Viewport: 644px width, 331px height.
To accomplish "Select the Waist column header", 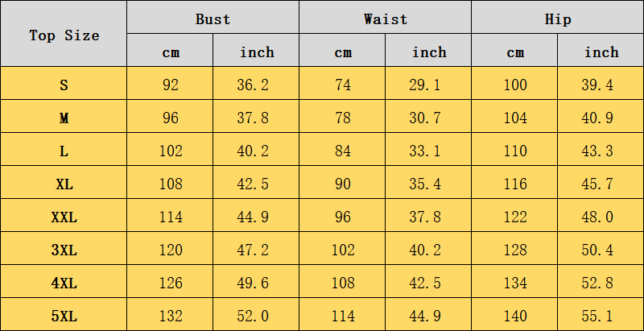I will [385, 17].
